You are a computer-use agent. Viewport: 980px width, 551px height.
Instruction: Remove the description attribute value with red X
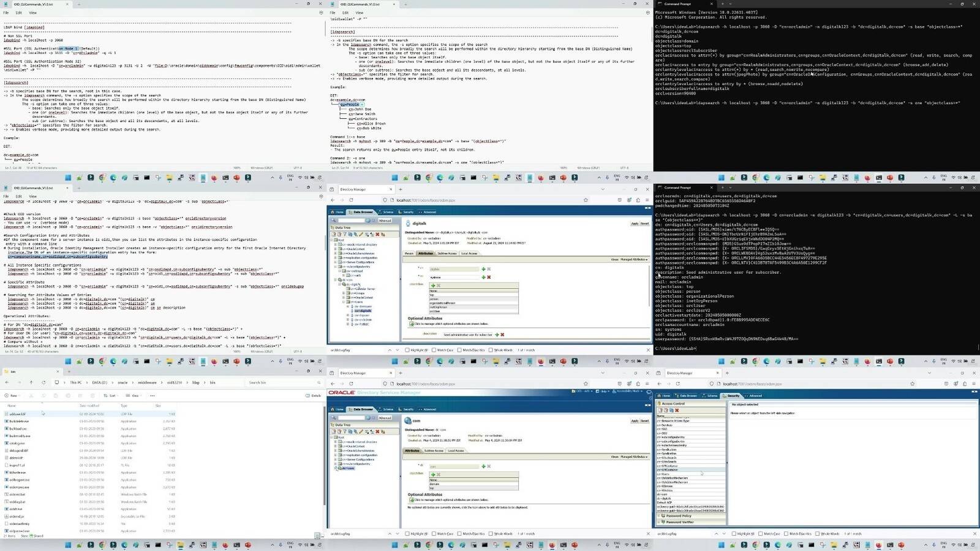pyautogui.click(x=502, y=335)
